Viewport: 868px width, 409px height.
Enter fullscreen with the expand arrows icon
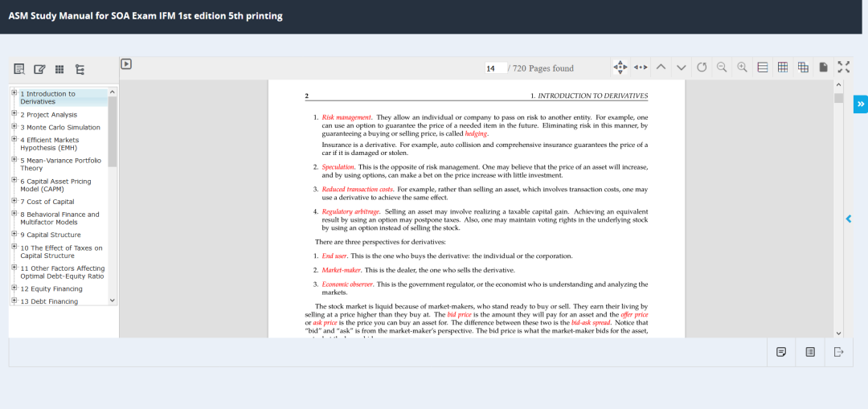point(844,67)
